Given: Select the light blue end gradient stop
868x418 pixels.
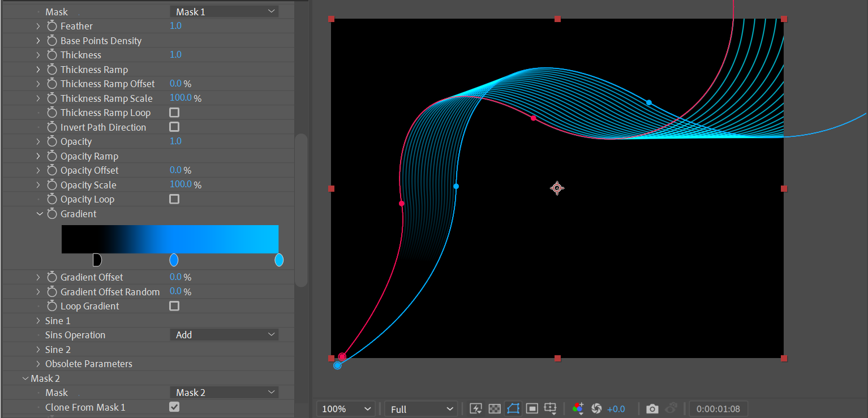Looking at the screenshot, I should pyautogui.click(x=279, y=260).
